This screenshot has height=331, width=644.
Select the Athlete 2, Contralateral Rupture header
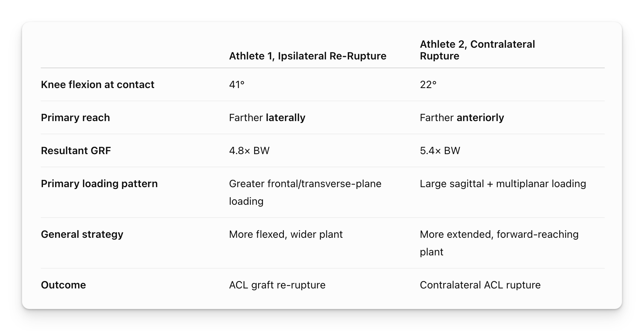point(477,50)
